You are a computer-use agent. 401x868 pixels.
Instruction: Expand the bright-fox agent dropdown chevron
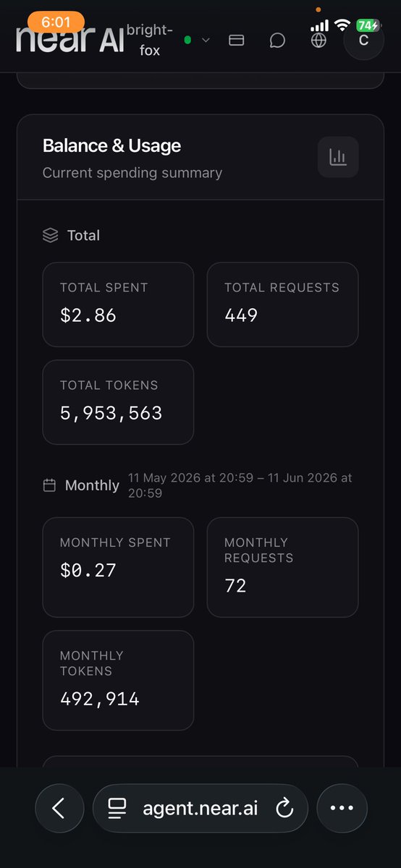[206, 41]
